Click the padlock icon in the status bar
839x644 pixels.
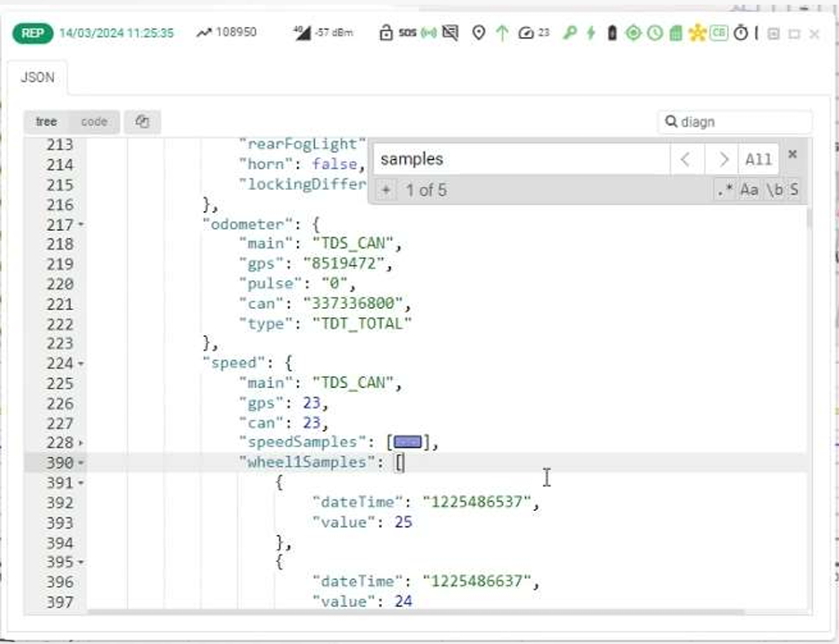(x=386, y=34)
